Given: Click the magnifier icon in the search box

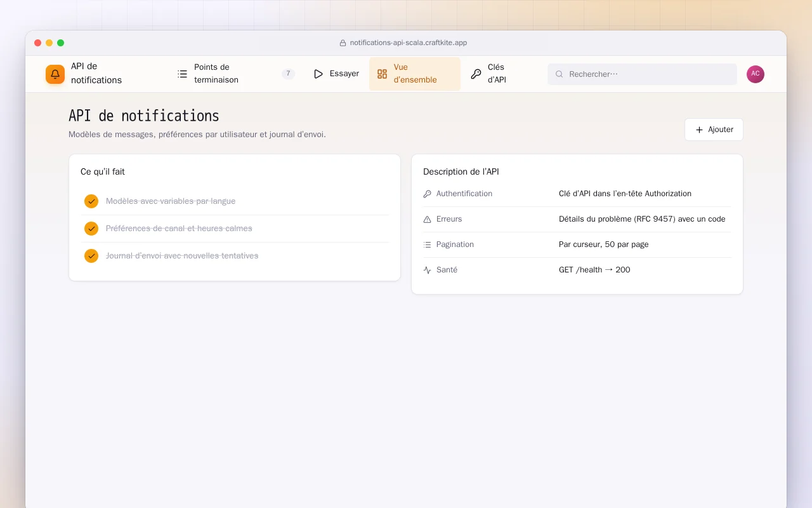Looking at the screenshot, I should (560, 74).
